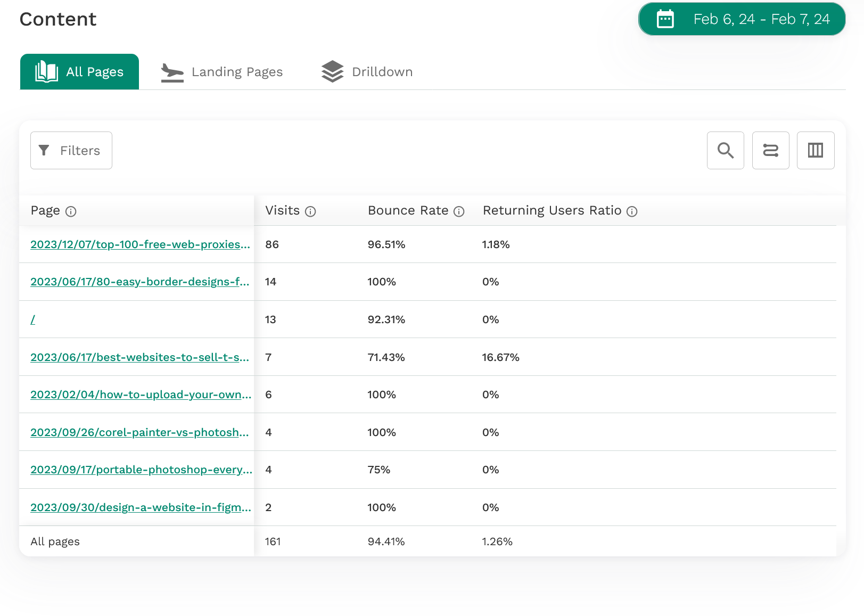Open the Filters panel
864x616 pixels.
coord(71,151)
